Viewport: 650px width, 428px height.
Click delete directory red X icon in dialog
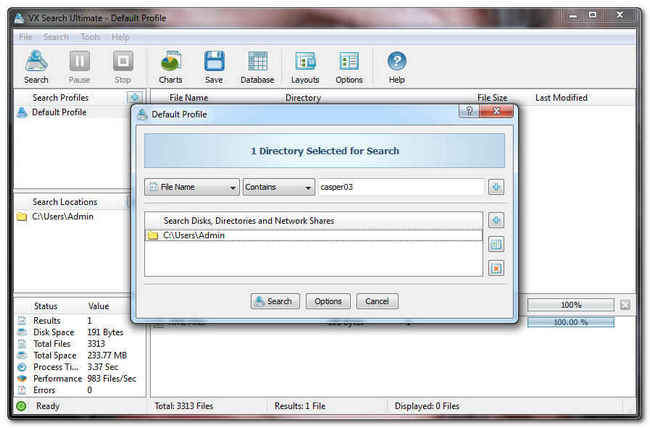pyautogui.click(x=496, y=268)
